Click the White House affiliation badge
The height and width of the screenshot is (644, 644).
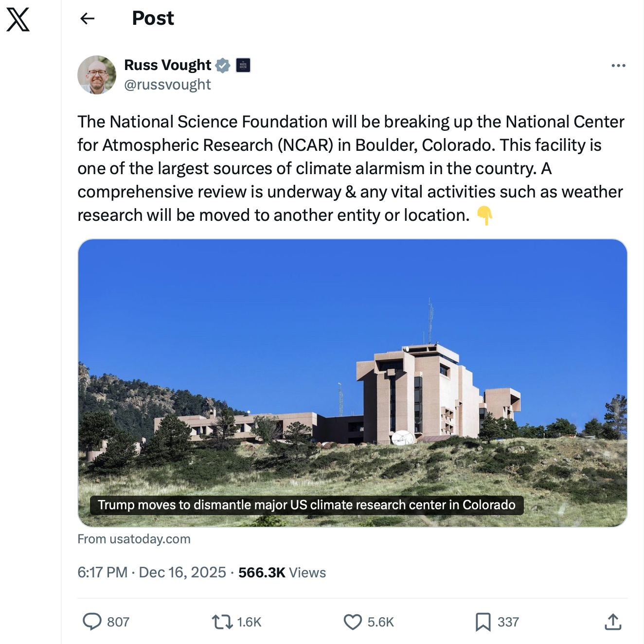(x=243, y=65)
